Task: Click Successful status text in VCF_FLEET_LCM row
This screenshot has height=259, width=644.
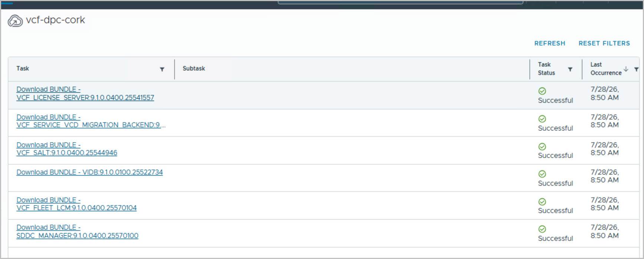Action: point(555,211)
